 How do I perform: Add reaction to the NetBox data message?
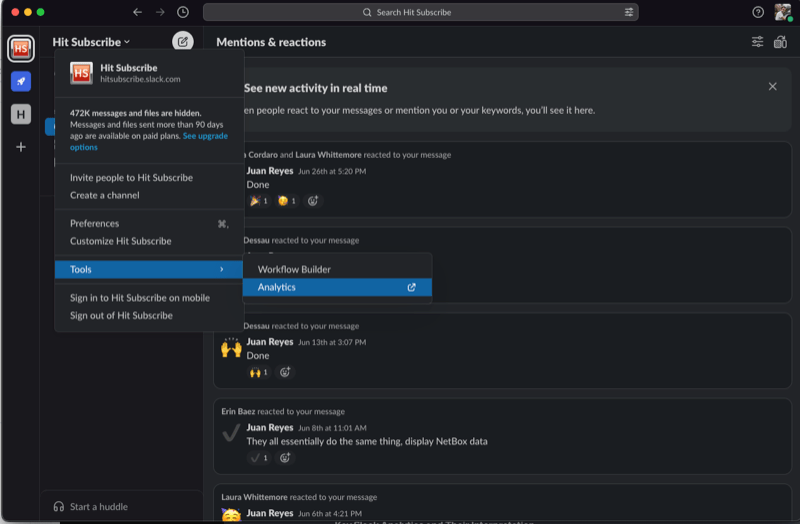[x=285, y=458]
